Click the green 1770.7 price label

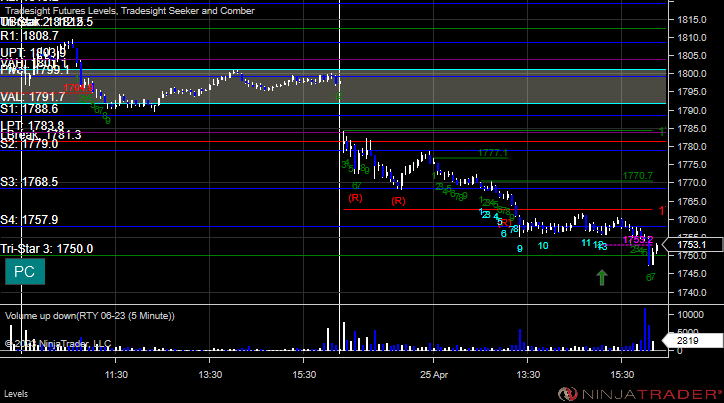click(x=638, y=176)
